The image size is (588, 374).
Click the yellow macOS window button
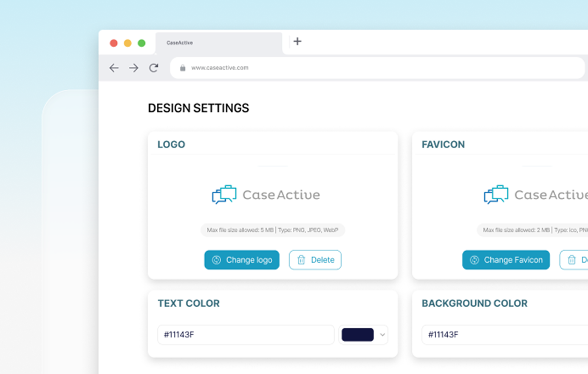tap(127, 43)
